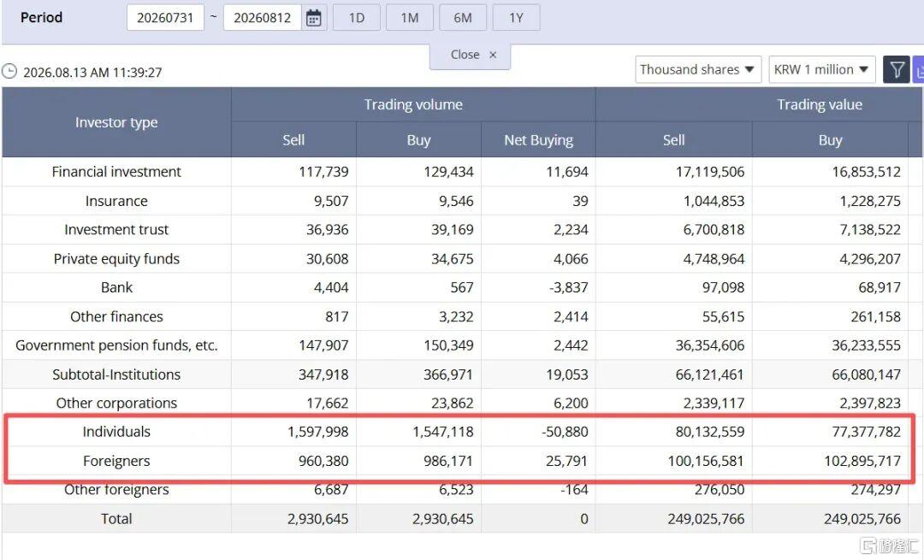924x560 pixels.
Task: Click the clock icon beside the timestamp
Action: (9, 72)
